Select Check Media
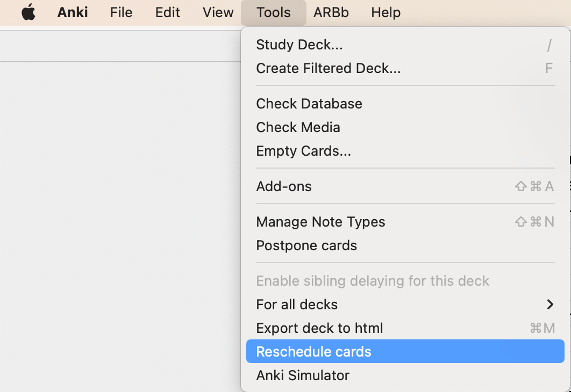Image resolution: width=571 pixels, height=392 pixels. [298, 127]
